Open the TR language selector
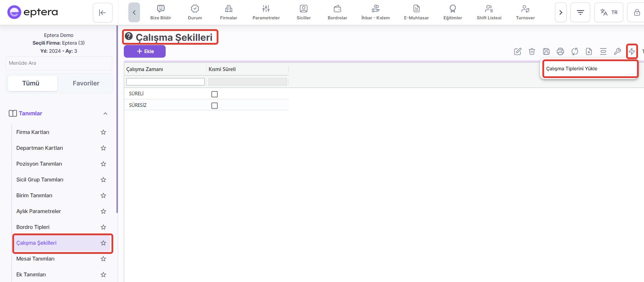The image size is (644, 282). tap(609, 12)
